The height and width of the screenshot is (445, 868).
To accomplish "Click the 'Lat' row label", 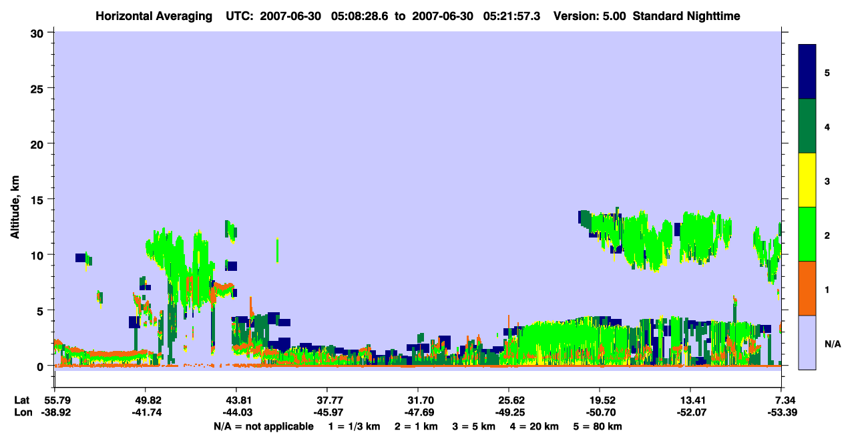I will point(22,400).
